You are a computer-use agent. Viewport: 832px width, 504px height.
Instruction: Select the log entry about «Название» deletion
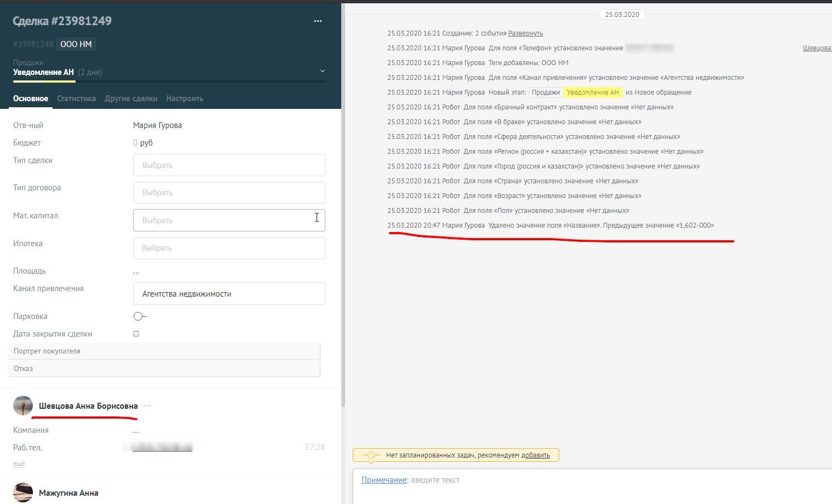click(550, 225)
